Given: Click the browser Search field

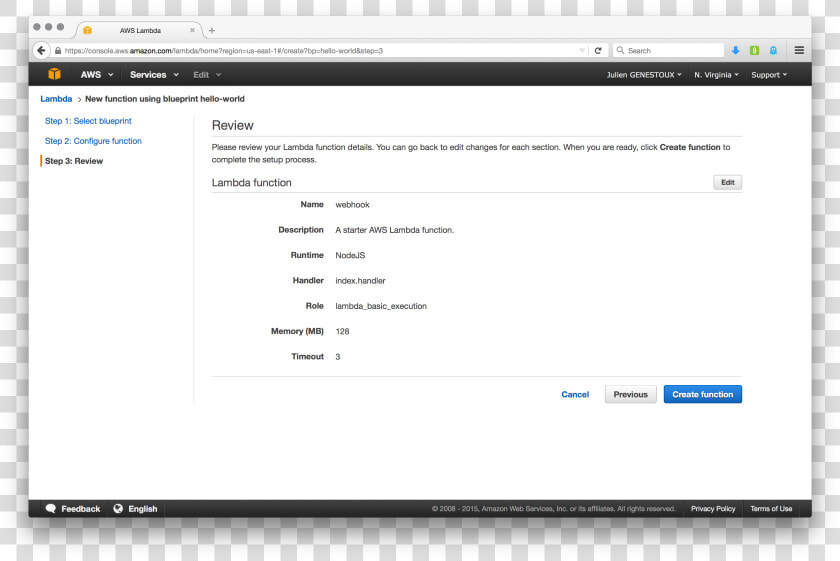Looking at the screenshot, I should pyautogui.click(x=668, y=50).
